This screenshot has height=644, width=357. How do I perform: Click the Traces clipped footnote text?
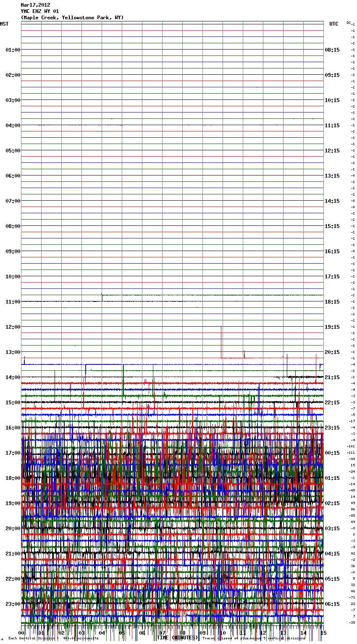point(254,638)
